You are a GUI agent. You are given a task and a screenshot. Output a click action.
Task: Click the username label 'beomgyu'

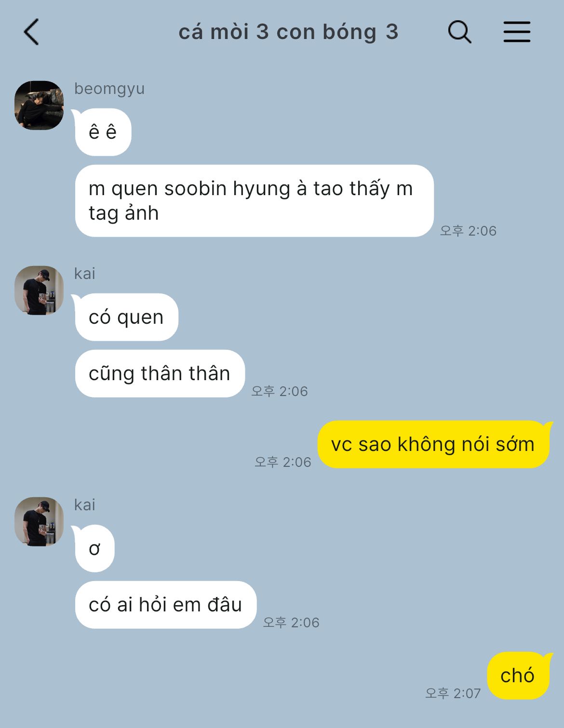(109, 89)
